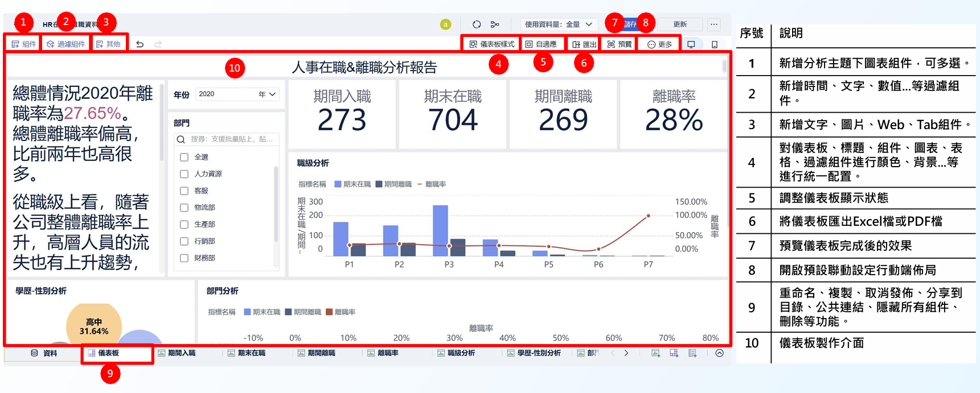Click the undo arrow icon
Image resolution: width=980 pixels, height=393 pixels.
(140, 44)
